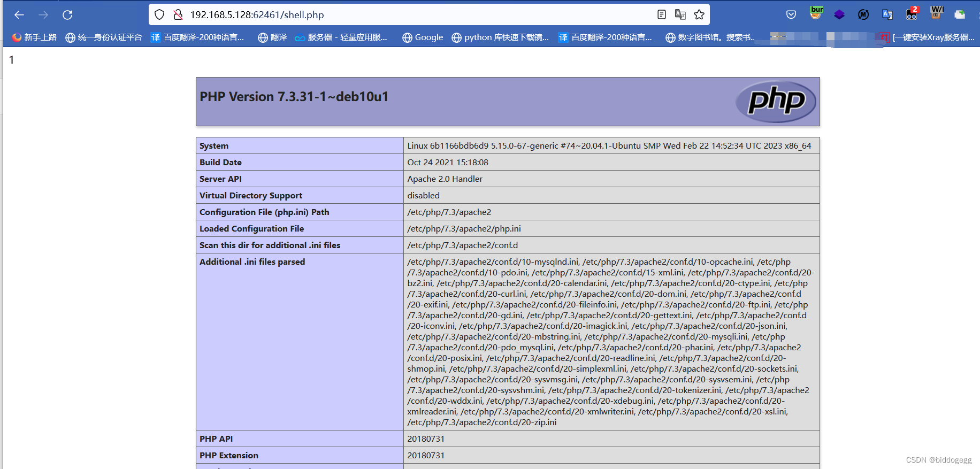The height and width of the screenshot is (469, 980).
Task: Click the System row label
Action: tap(214, 146)
